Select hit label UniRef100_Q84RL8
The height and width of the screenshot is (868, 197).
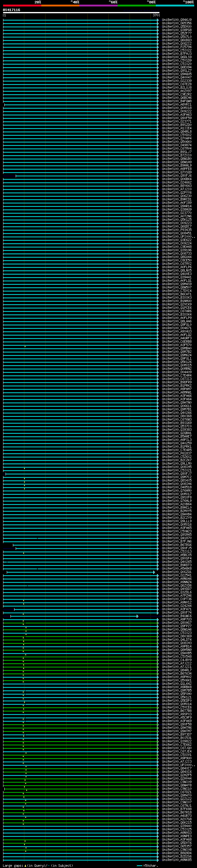coord(176,131)
